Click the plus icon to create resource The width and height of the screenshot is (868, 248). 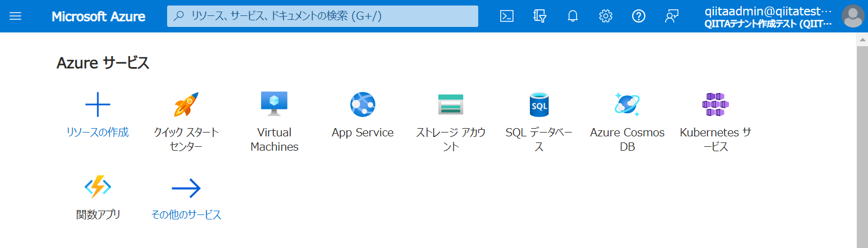pos(98,104)
